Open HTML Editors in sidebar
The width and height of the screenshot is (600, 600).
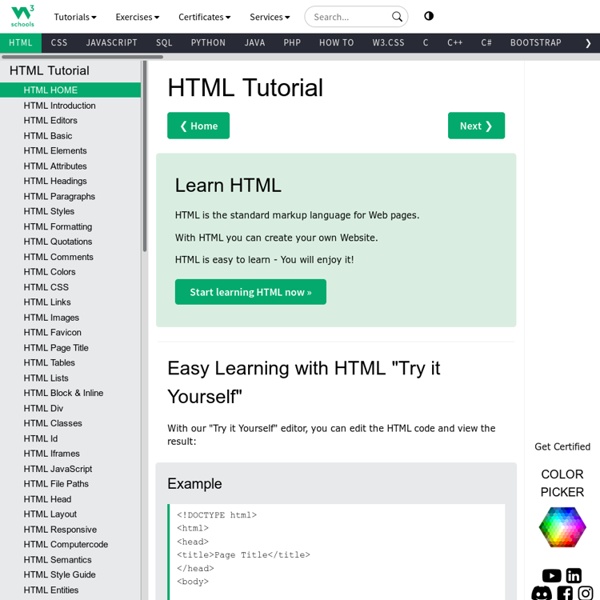[x=70, y=121]
